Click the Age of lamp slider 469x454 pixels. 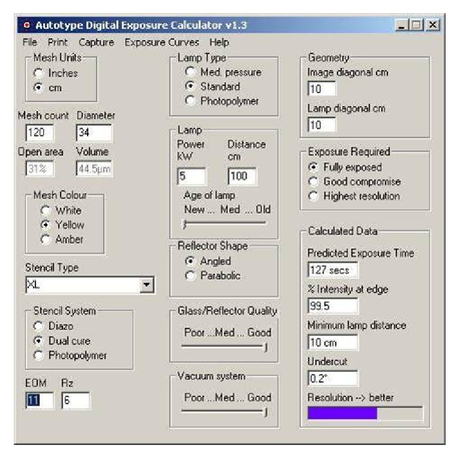click(x=224, y=223)
